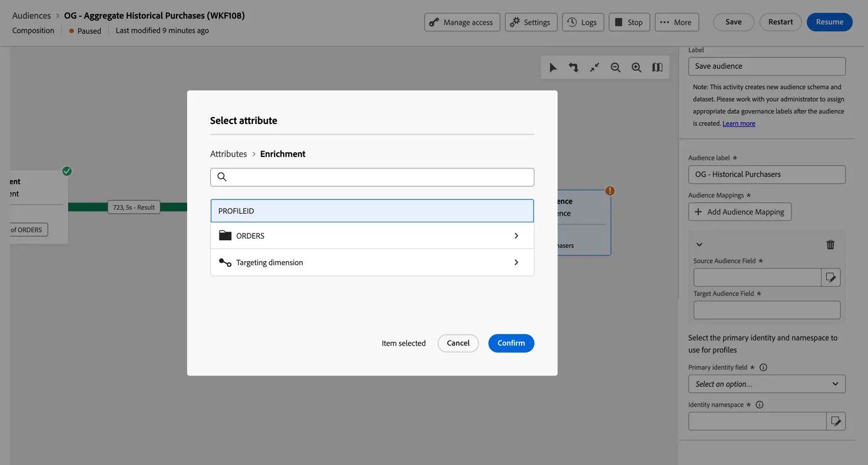This screenshot has width=868, height=465.
Task: Expand the ORDERS folder chevron
Action: point(517,236)
